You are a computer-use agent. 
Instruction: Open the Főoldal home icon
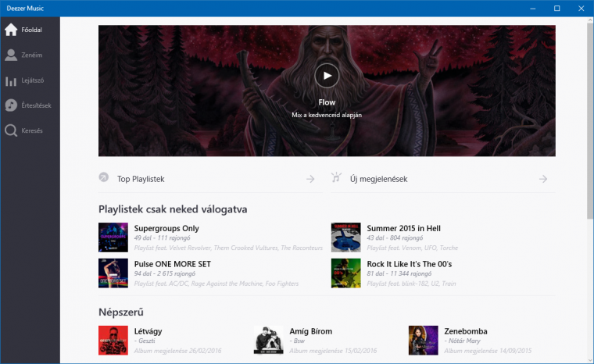coord(11,30)
